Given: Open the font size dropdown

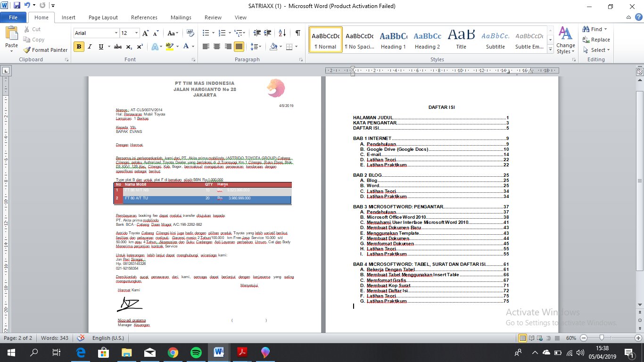Looking at the screenshot, I should click(x=137, y=33).
